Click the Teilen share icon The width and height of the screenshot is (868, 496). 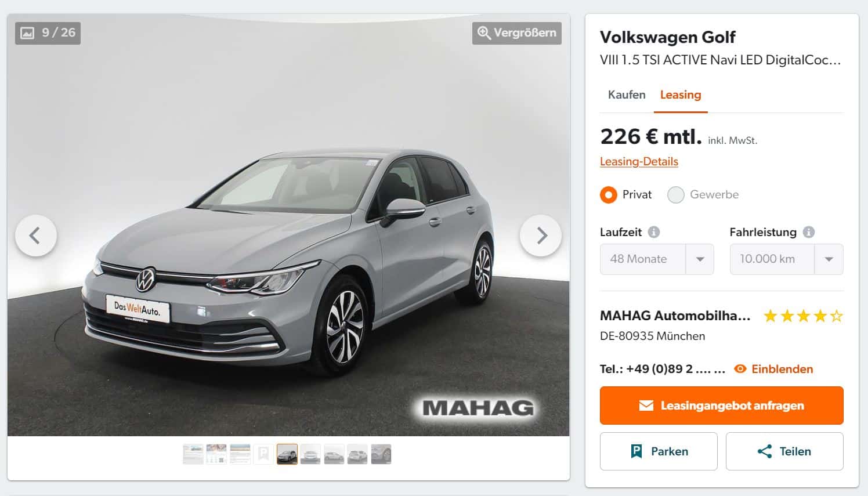[765, 451]
